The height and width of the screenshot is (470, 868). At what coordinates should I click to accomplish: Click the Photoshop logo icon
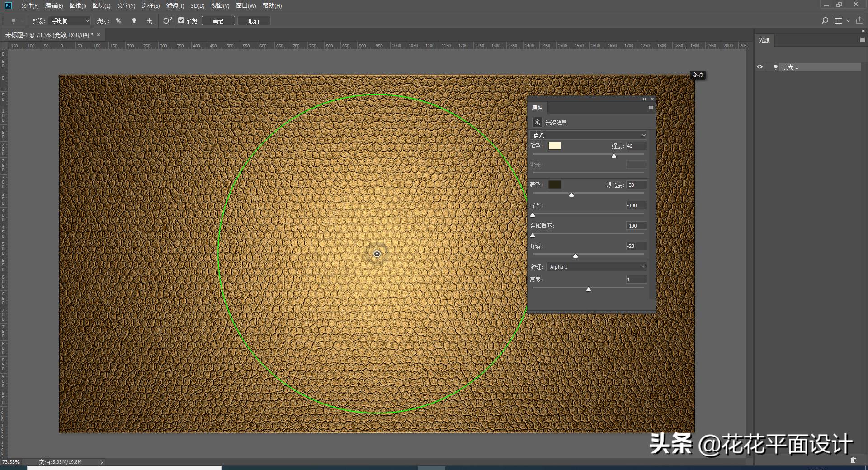[x=8, y=5]
